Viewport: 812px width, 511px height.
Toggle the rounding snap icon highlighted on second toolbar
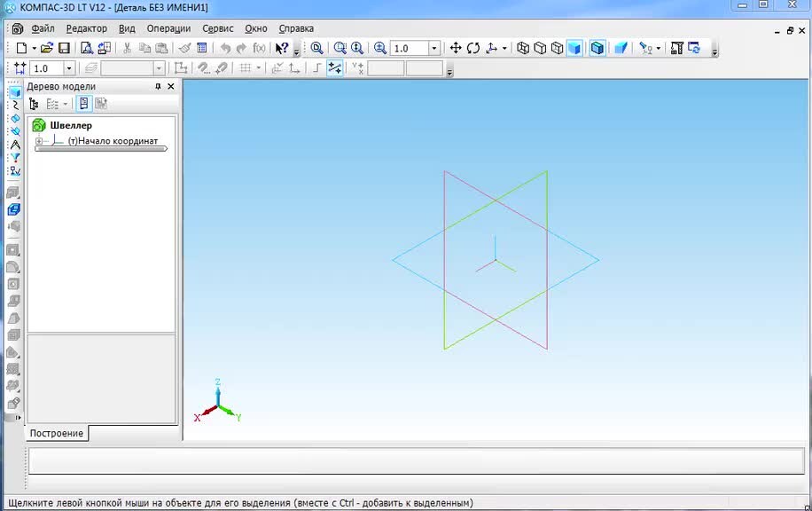(x=335, y=68)
